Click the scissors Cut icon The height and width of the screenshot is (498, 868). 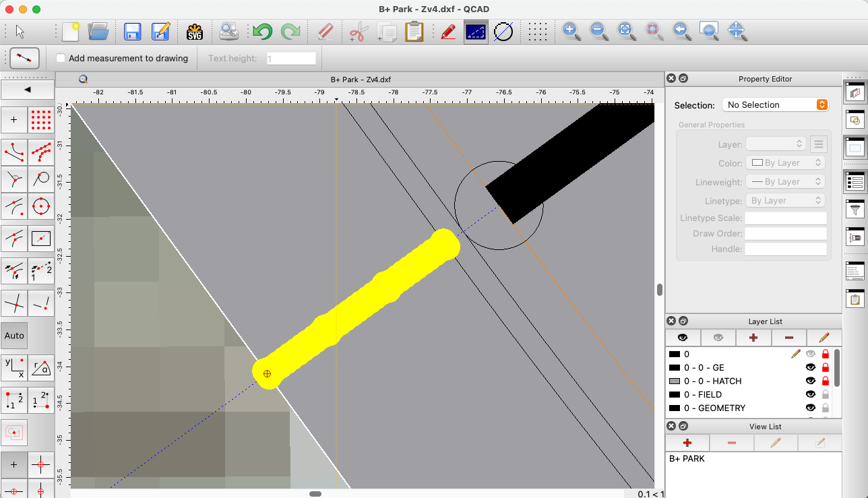coord(359,32)
